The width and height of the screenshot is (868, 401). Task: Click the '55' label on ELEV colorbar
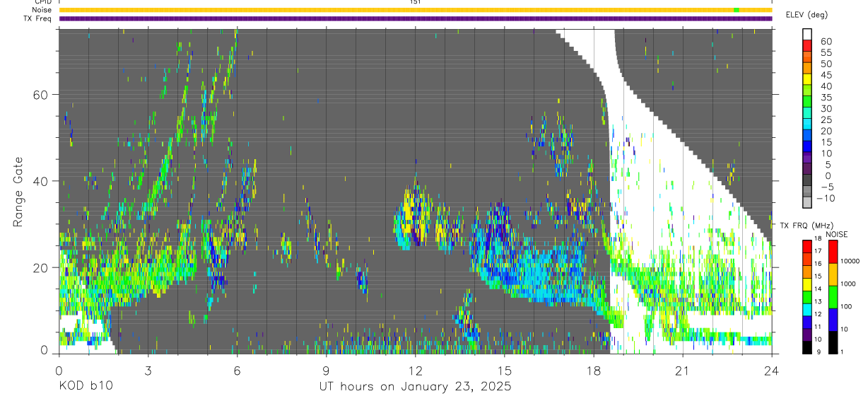(826, 52)
